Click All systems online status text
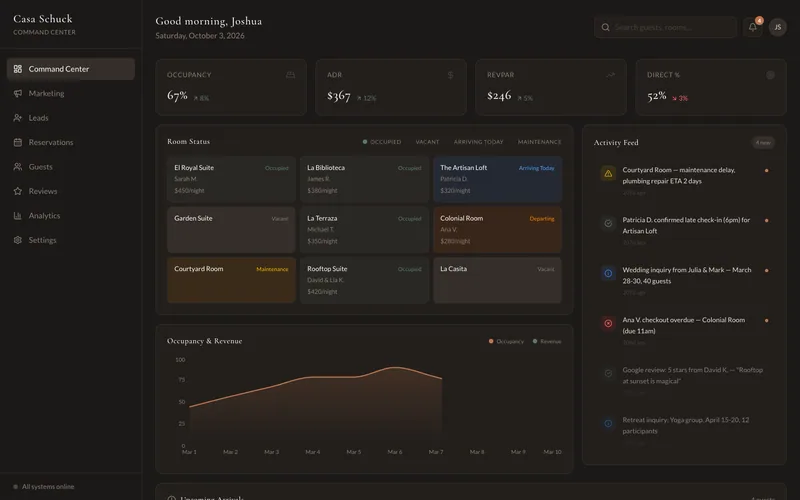The height and width of the screenshot is (500, 800). click(48, 487)
